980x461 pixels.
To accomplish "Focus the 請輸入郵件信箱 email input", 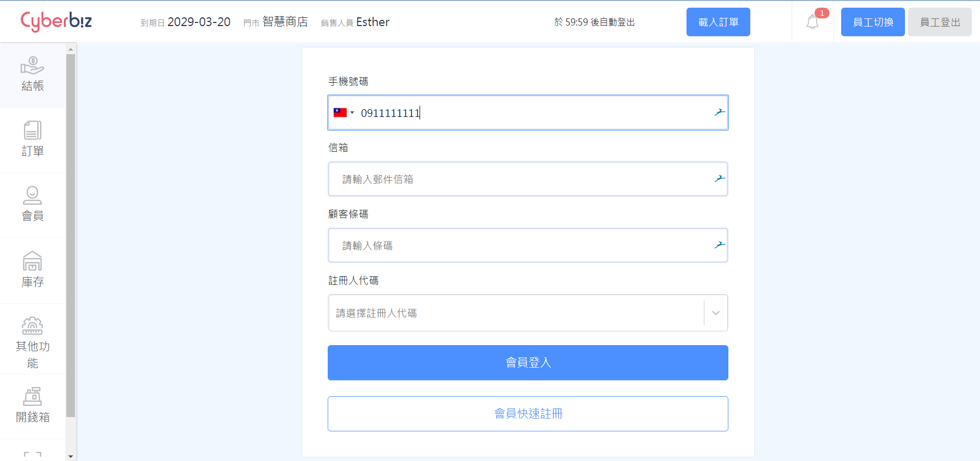I will coord(528,179).
